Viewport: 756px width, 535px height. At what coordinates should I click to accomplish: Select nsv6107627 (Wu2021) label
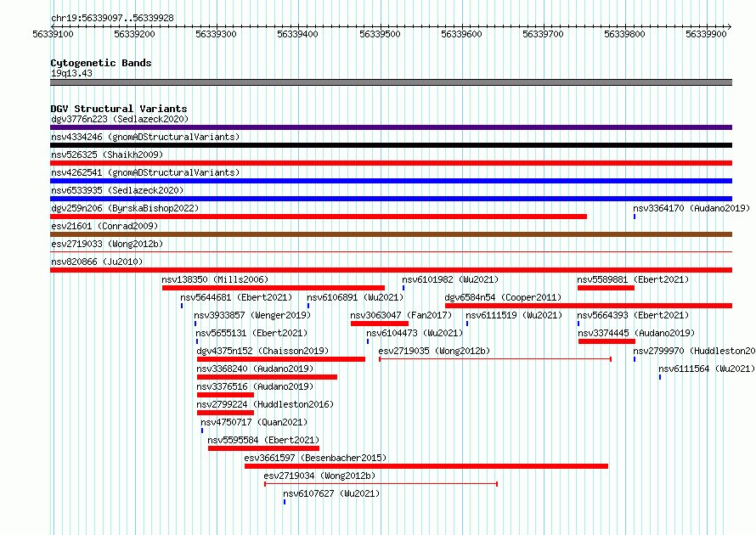[x=331, y=493]
